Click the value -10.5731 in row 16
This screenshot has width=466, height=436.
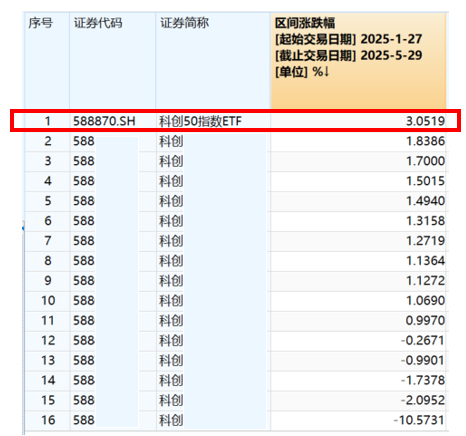[x=419, y=420]
